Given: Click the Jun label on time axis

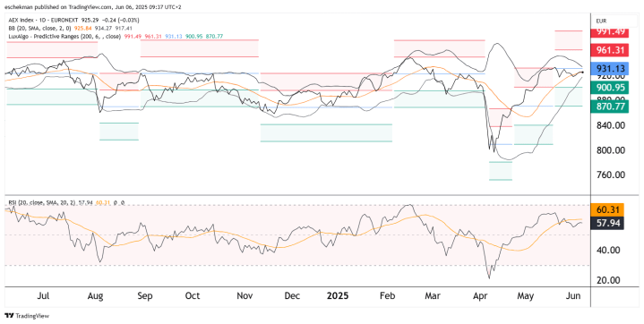Looking at the screenshot, I should click(x=573, y=295).
